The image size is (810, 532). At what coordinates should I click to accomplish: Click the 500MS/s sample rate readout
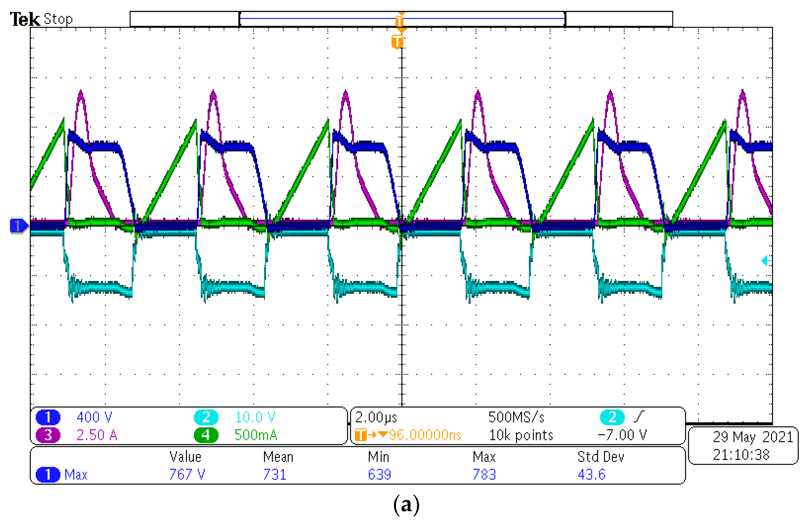pyautogui.click(x=516, y=417)
